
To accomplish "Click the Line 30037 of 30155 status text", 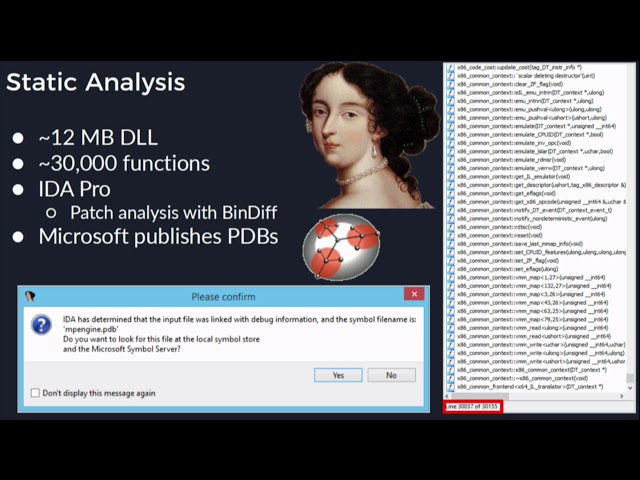I will (471, 407).
